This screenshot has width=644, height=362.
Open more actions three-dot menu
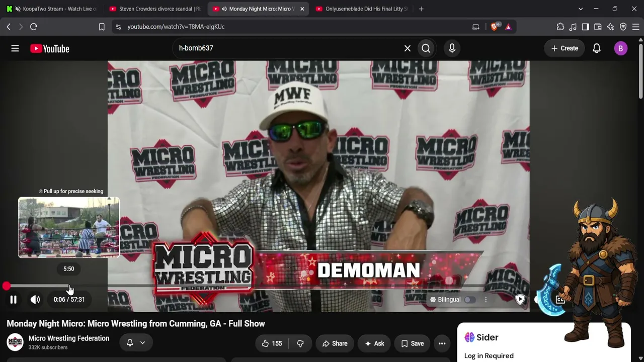(x=442, y=343)
